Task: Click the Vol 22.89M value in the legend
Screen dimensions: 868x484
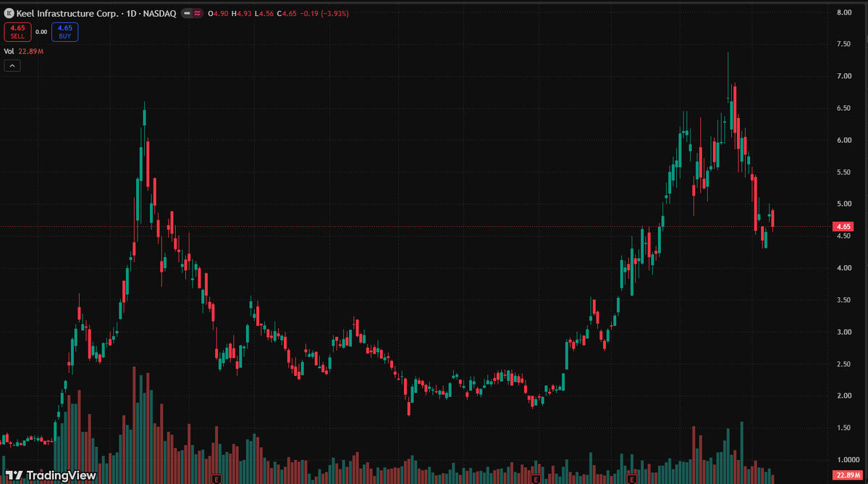Action: 31,51
